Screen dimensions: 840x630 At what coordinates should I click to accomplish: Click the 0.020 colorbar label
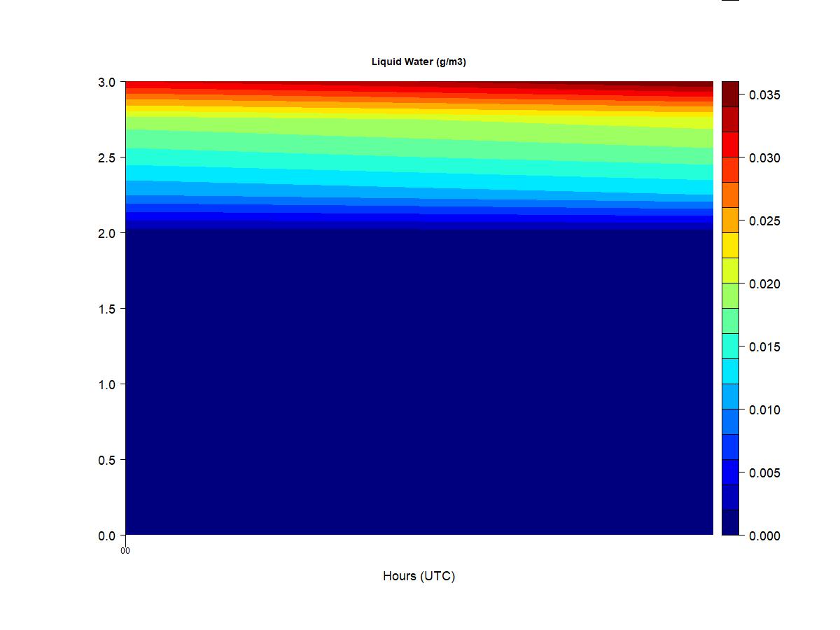[764, 284]
